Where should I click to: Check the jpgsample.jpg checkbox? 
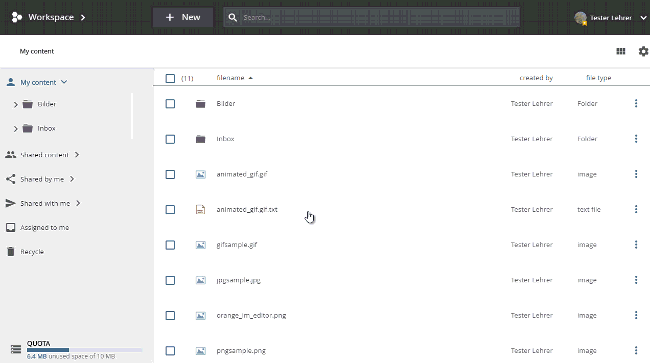pos(170,281)
